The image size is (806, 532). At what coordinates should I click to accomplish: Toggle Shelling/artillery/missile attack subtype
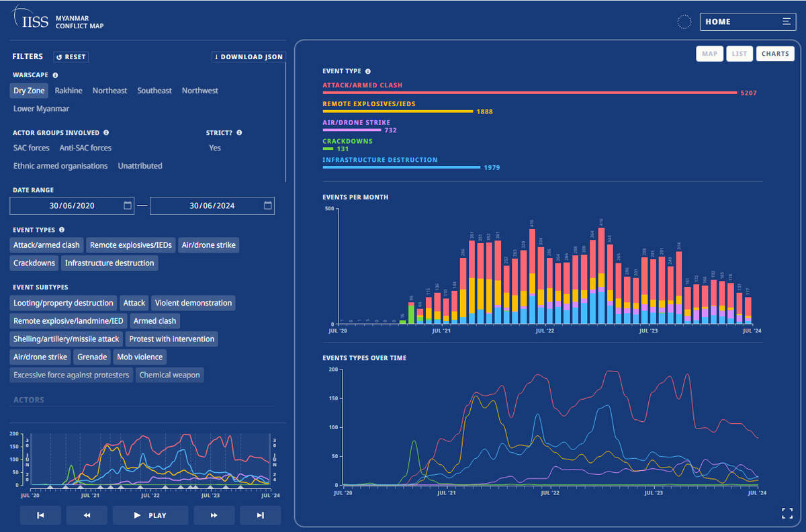click(66, 339)
